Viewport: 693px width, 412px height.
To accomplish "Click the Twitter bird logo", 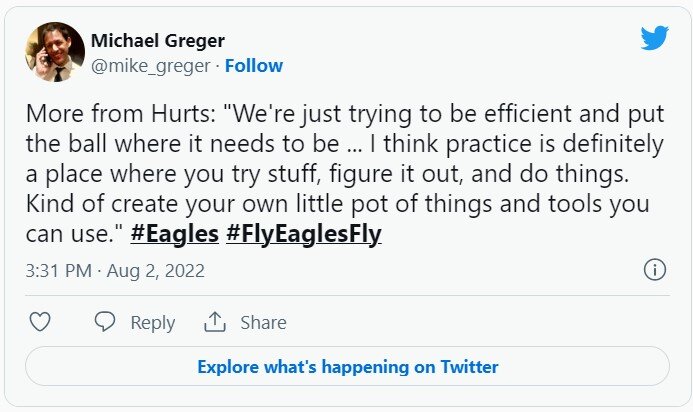I will (x=654, y=39).
